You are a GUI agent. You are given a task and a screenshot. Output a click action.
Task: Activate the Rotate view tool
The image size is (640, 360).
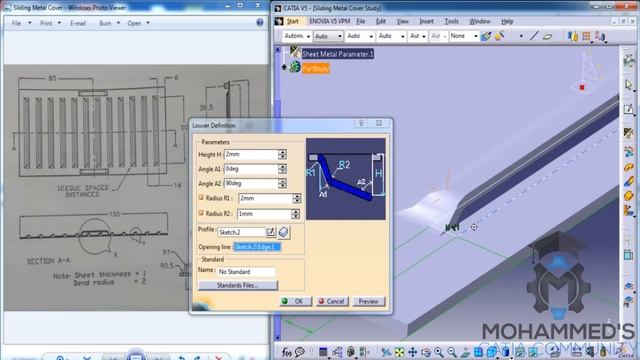426,352
